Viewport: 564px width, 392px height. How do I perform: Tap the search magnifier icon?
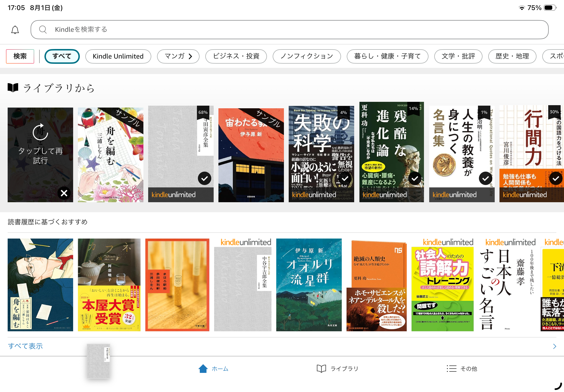[x=43, y=29]
